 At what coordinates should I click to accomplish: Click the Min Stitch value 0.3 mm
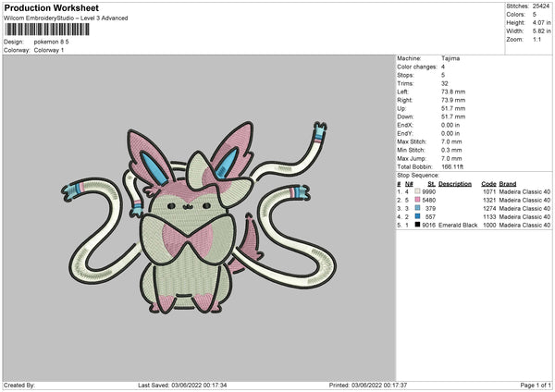[x=451, y=151]
